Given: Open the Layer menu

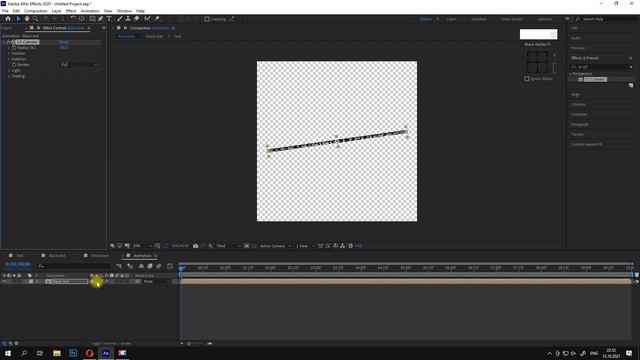Looking at the screenshot, I should click(56, 11).
